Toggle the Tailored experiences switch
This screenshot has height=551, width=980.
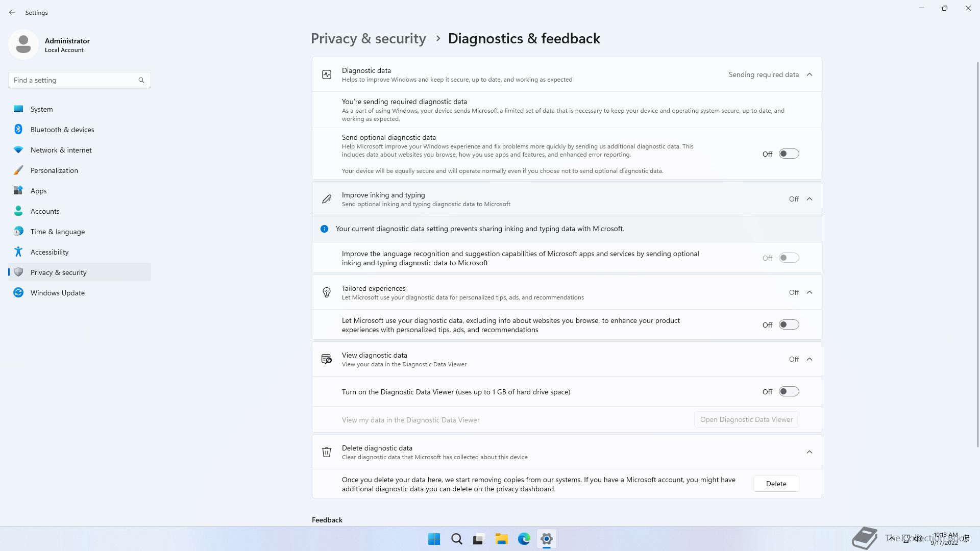coord(789,325)
